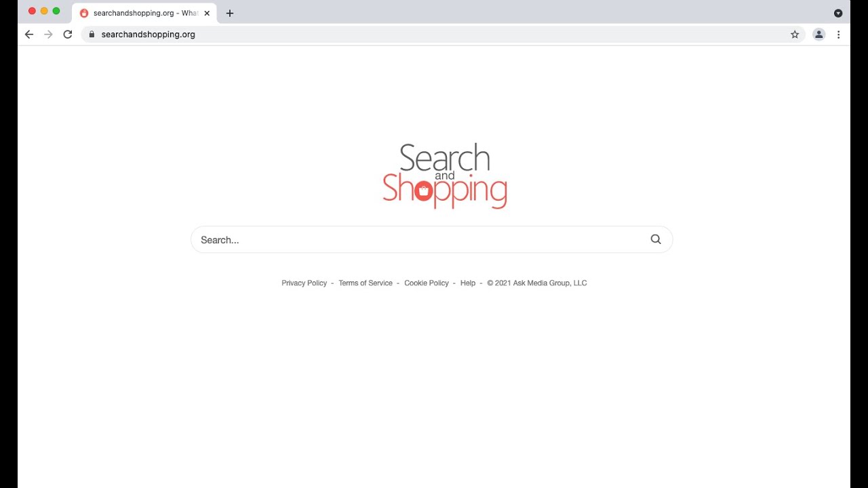Click the address bar URL text
The width and height of the screenshot is (868, 488).
[x=148, y=35]
